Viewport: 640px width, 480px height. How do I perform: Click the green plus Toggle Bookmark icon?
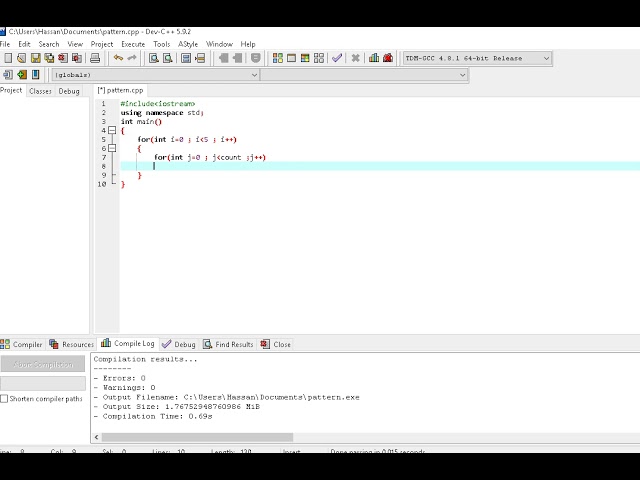click(x=22, y=75)
